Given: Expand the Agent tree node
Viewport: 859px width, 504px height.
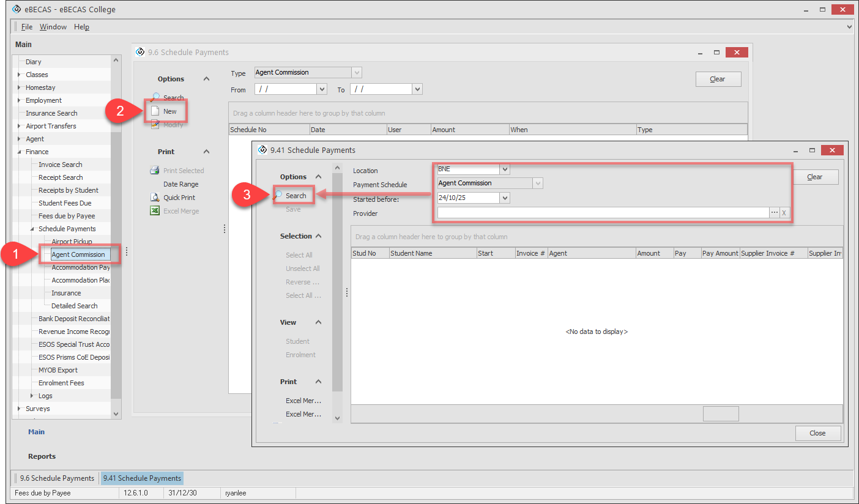Looking at the screenshot, I should 20,139.
